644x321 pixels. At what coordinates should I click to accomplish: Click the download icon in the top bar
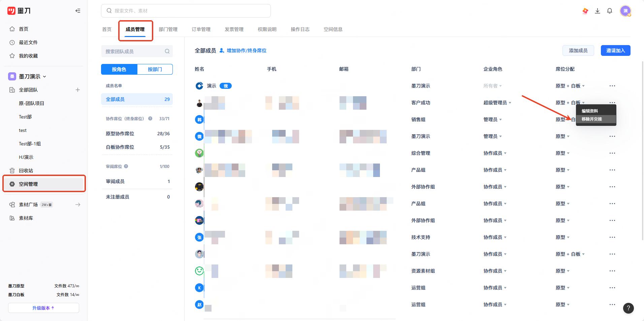598,11
